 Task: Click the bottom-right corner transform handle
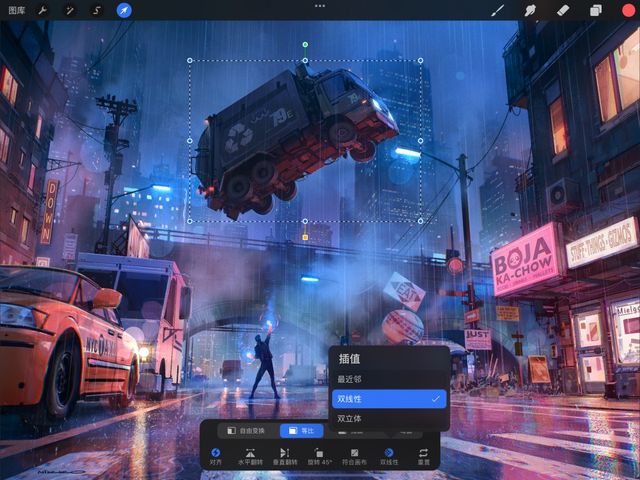tap(420, 221)
